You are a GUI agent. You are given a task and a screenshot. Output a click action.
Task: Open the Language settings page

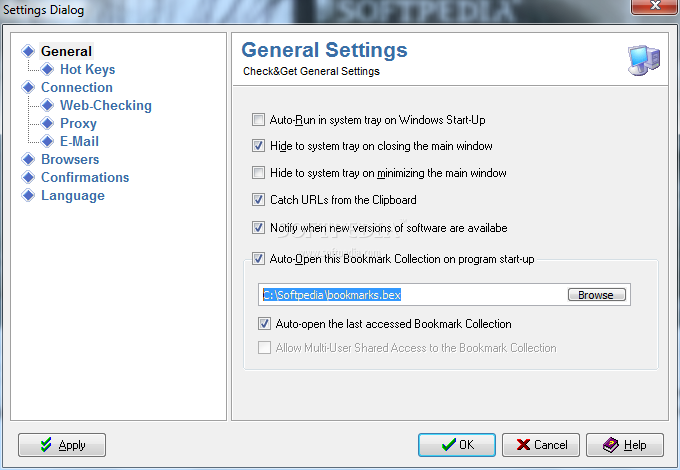pyautogui.click(x=73, y=195)
